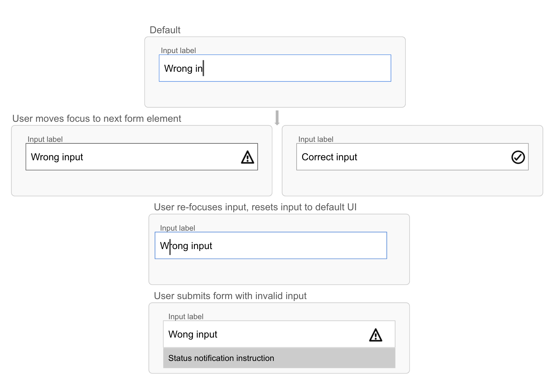Image resolution: width=552 pixels, height=392 pixels.
Task: Focus the Default field containing 'Wrong in'
Action: 275,68
